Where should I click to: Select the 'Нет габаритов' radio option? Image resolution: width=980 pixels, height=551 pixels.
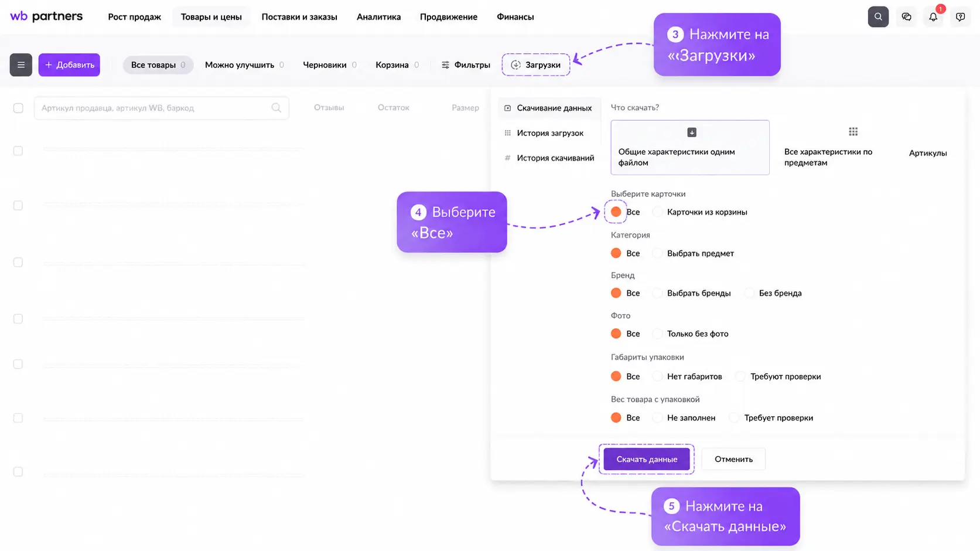coord(658,376)
